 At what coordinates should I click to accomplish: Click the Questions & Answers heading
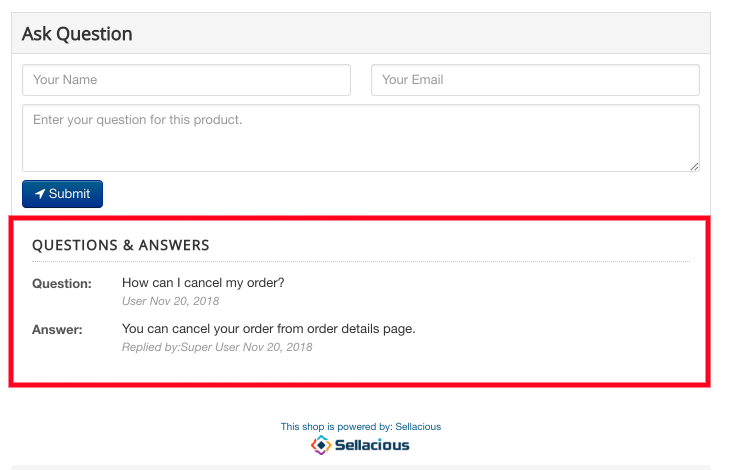(x=120, y=245)
